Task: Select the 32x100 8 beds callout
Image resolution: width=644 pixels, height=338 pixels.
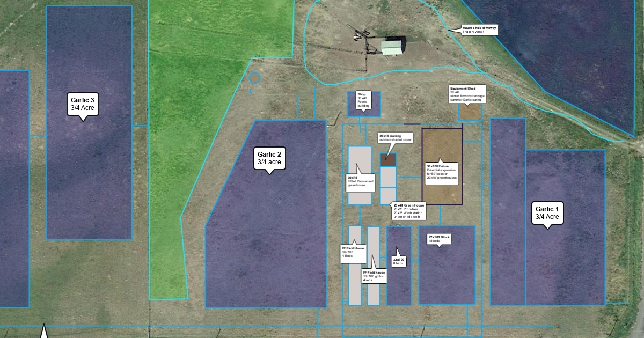Action: pyautogui.click(x=399, y=261)
